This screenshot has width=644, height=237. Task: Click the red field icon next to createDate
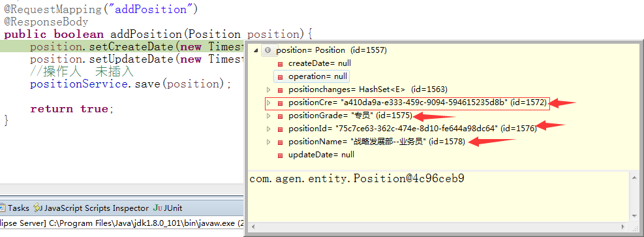tap(280, 64)
